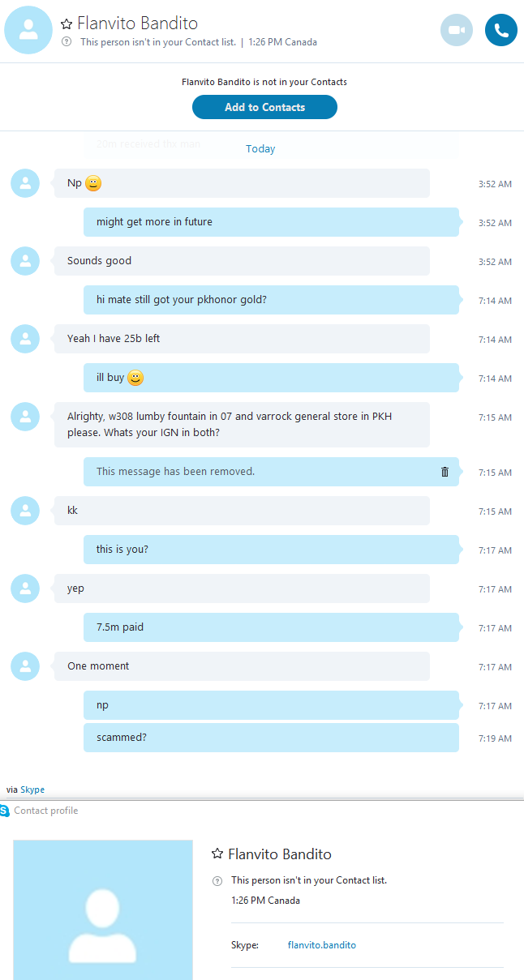Open the flanvito.bandito Skype name link

coord(322,945)
